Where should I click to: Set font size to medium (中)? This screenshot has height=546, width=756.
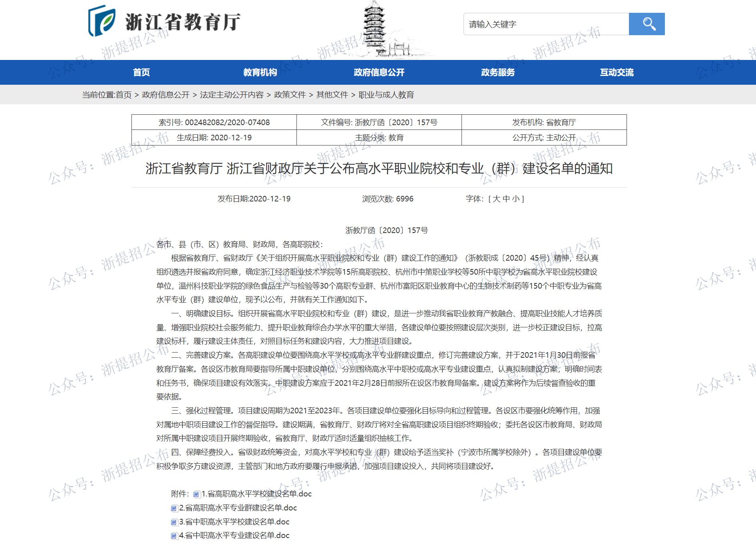pos(506,199)
